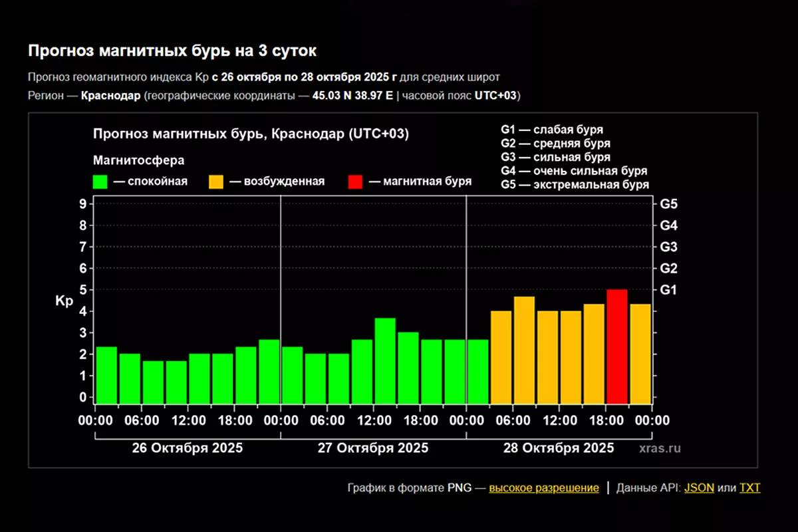Click the yellow "возбужденная" legend swatch
Viewport: 798px width, 532px height.
216,182
